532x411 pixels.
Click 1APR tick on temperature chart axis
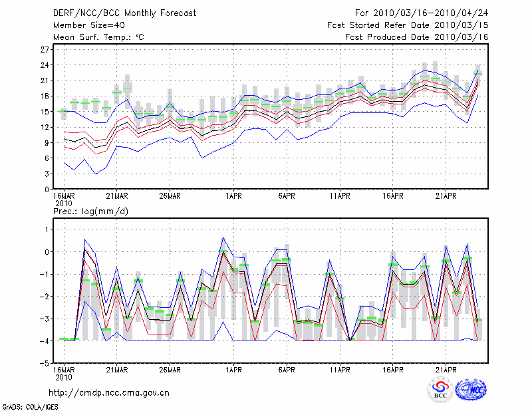point(233,196)
